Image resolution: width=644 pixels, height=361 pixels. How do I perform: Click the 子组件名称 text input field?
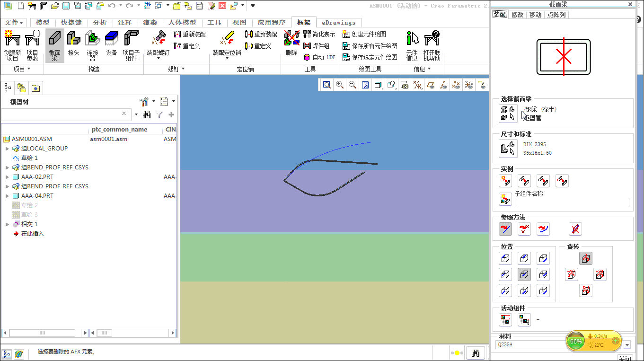tap(572, 203)
